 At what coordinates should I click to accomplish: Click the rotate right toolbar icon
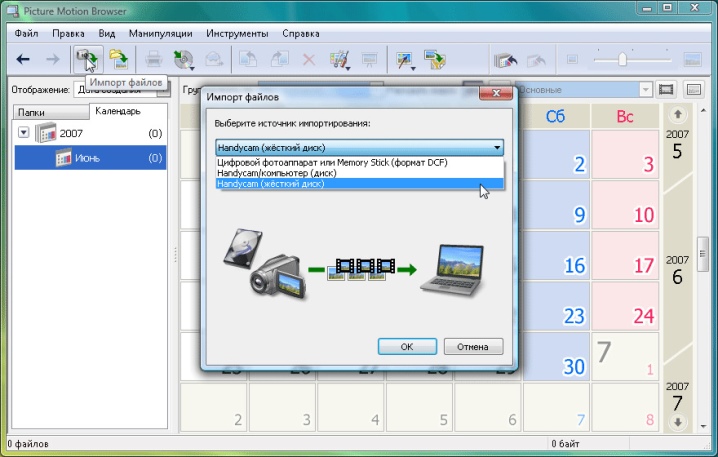click(x=279, y=60)
